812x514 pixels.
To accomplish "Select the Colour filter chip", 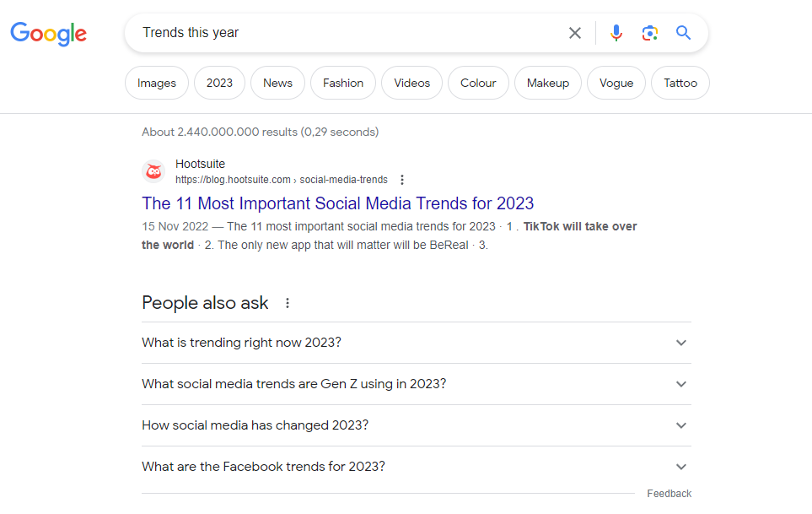I will (x=478, y=83).
